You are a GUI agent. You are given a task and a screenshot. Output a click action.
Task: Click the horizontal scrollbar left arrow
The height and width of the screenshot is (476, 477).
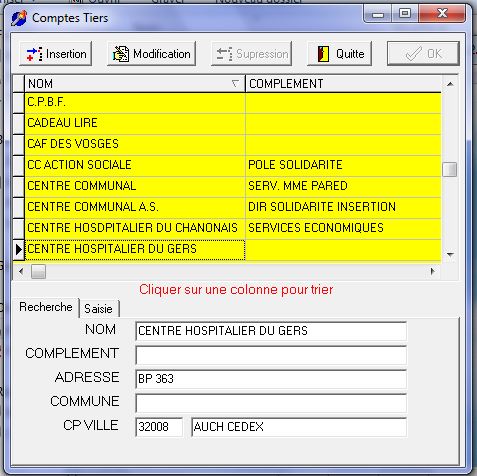[21, 271]
